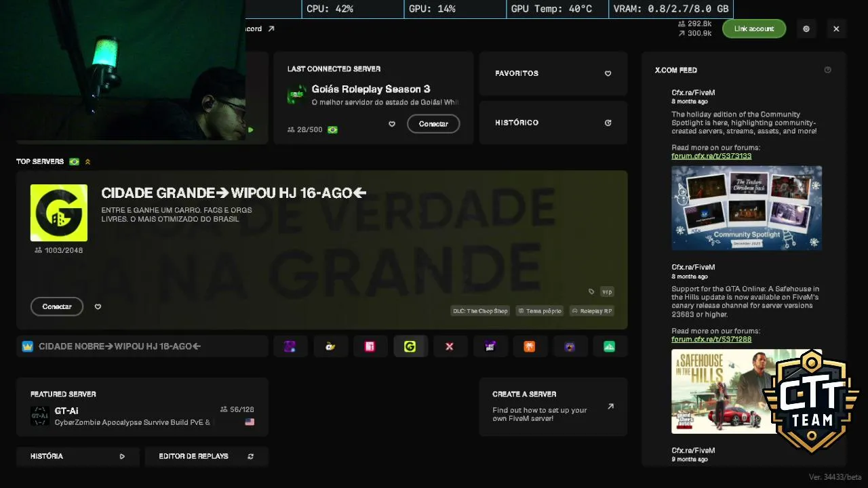Click the Cidade Grande yellow server logo
Screen dimensions: 868x488
(59, 213)
